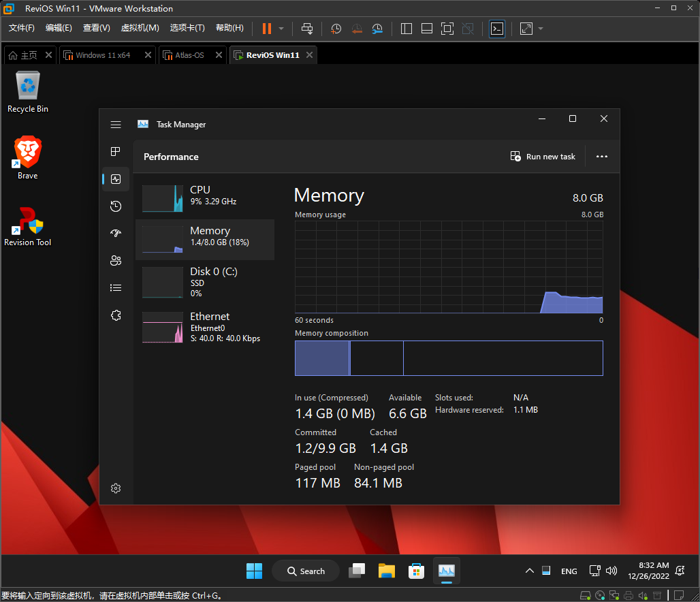
Task: Click the Windows taskbar Search button
Action: tap(306, 571)
